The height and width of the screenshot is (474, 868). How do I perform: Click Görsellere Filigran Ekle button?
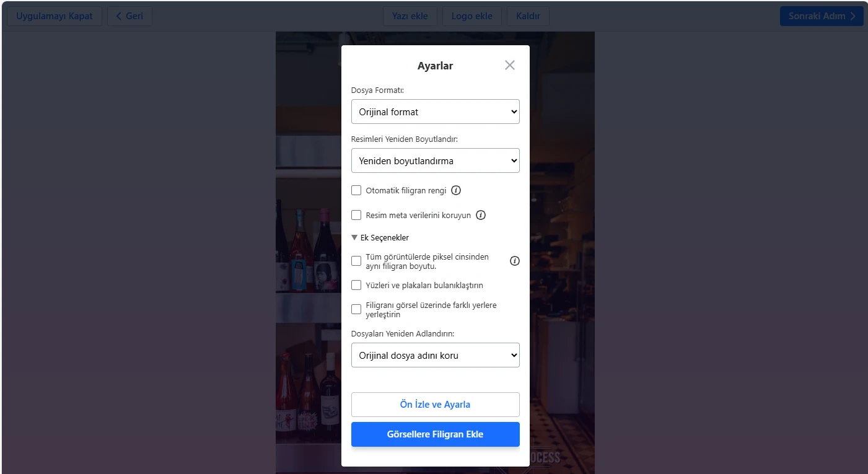[x=436, y=434]
